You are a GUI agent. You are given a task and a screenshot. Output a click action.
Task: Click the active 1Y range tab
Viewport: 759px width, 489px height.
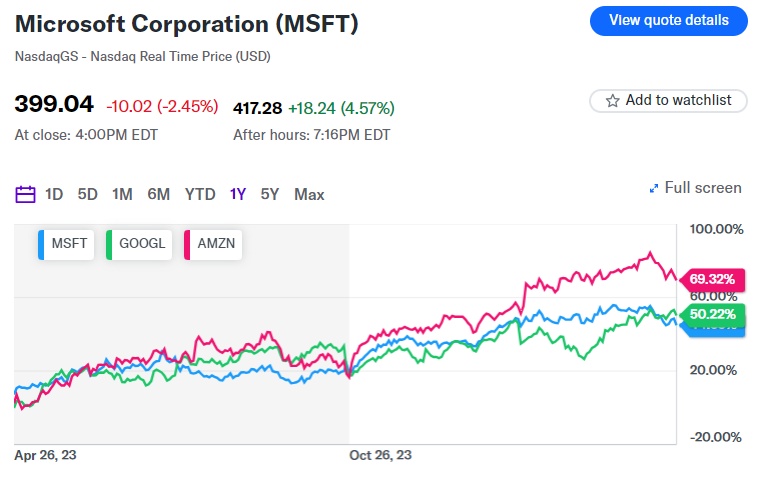coord(238,194)
